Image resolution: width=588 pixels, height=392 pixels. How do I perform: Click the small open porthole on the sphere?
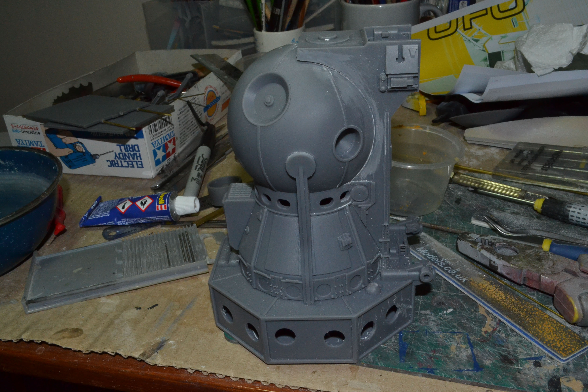tap(348, 144)
